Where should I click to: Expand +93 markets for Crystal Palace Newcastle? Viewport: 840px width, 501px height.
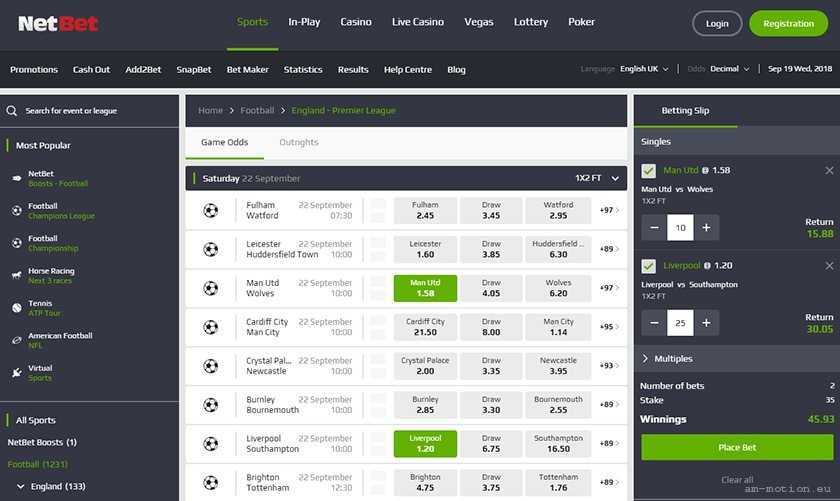[x=609, y=366]
